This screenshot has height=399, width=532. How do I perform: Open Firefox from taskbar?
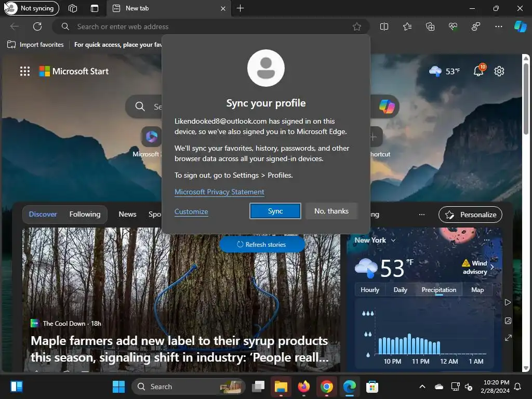(303, 387)
